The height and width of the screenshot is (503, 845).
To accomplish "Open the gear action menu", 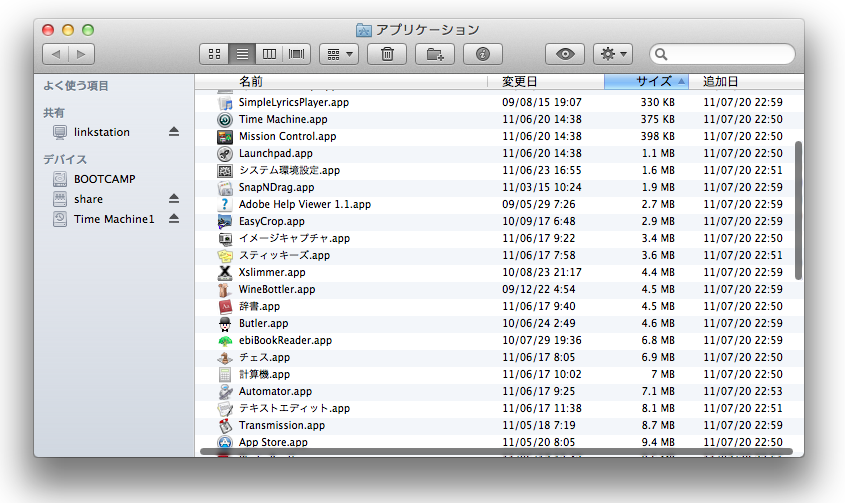I will (612, 54).
